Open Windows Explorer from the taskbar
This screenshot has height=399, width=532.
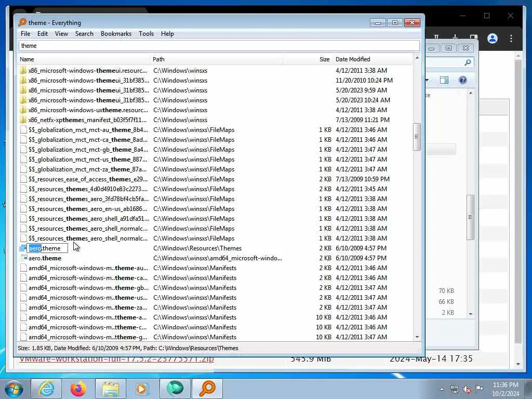pyautogui.click(x=111, y=389)
